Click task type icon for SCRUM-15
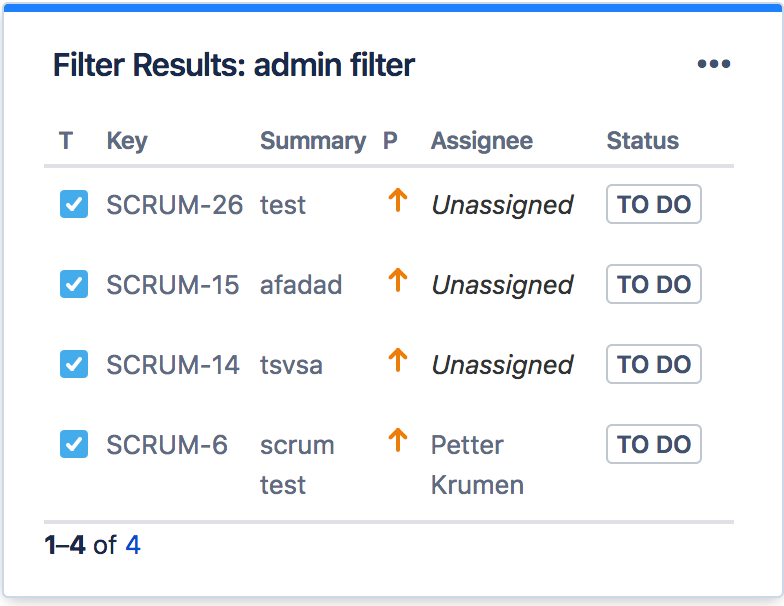Image resolution: width=784 pixels, height=606 pixels. click(74, 284)
